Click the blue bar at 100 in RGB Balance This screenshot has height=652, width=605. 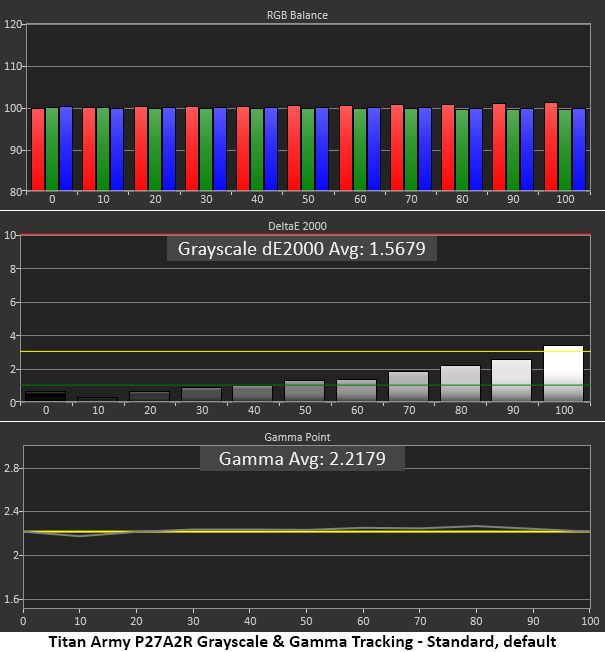[579, 150]
